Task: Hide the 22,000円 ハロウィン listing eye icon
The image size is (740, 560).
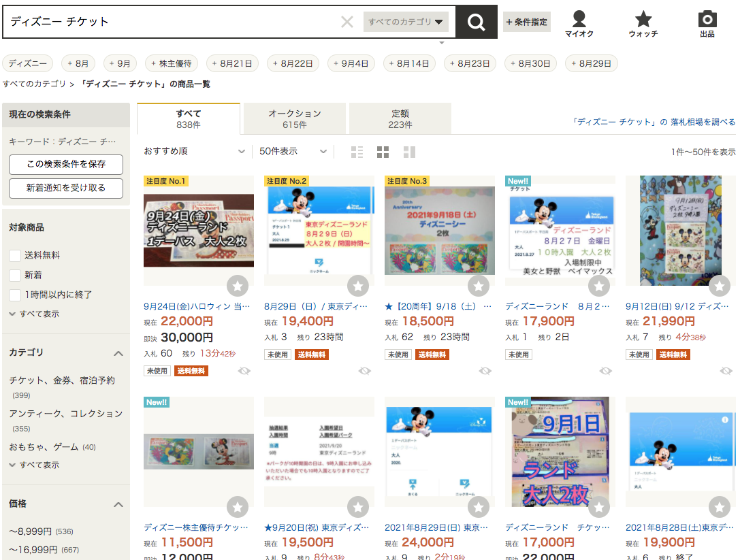Action: point(244,371)
